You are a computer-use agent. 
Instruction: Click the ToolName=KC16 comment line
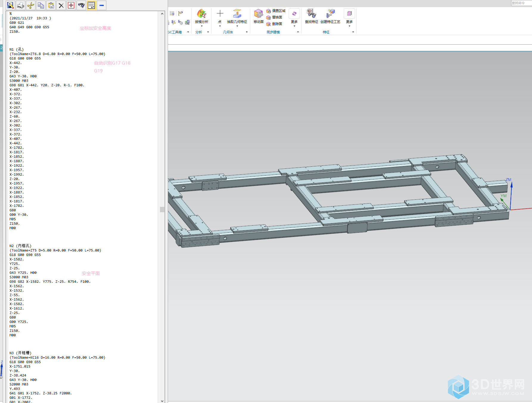point(57,357)
